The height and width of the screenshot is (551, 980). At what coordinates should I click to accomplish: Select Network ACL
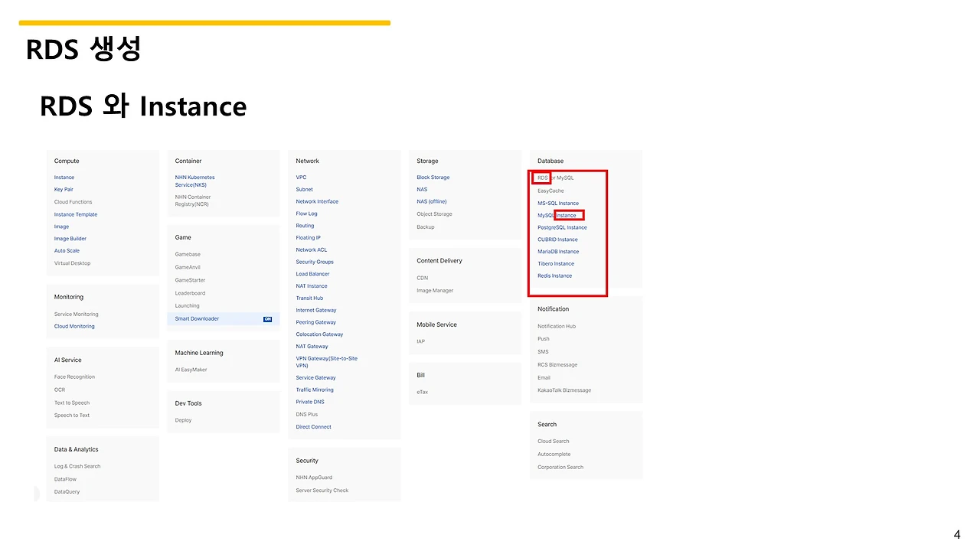312,250
